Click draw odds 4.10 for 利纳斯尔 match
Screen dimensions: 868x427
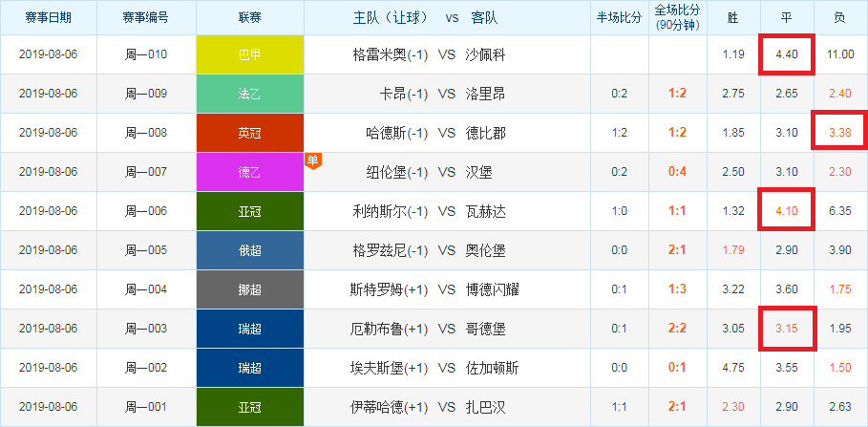point(786,211)
